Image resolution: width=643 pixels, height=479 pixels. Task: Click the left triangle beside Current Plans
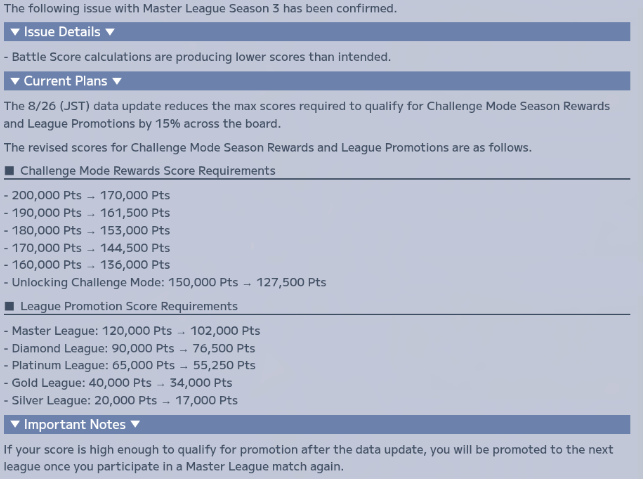tap(15, 81)
